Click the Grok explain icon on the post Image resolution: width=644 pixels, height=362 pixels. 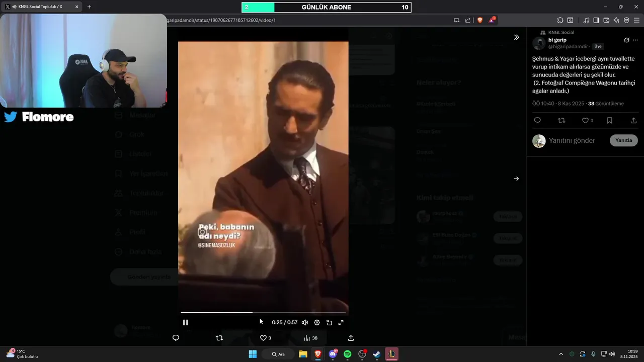(x=626, y=40)
